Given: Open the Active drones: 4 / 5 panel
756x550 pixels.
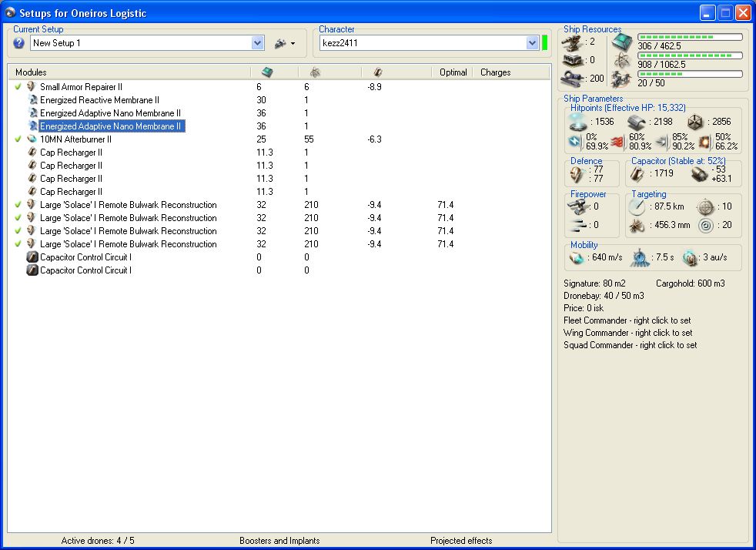Looking at the screenshot, I should click(x=98, y=540).
